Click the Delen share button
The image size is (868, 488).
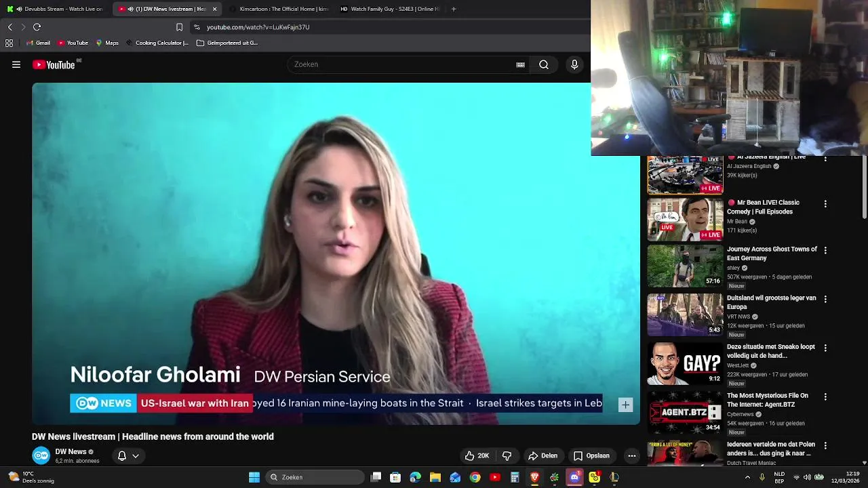click(x=542, y=455)
